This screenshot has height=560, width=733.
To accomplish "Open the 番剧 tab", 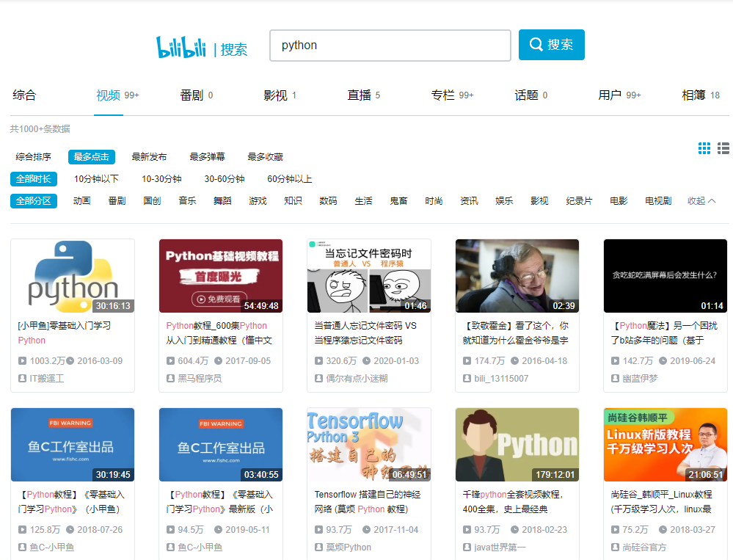I will pyautogui.click(x=197, y=95).
